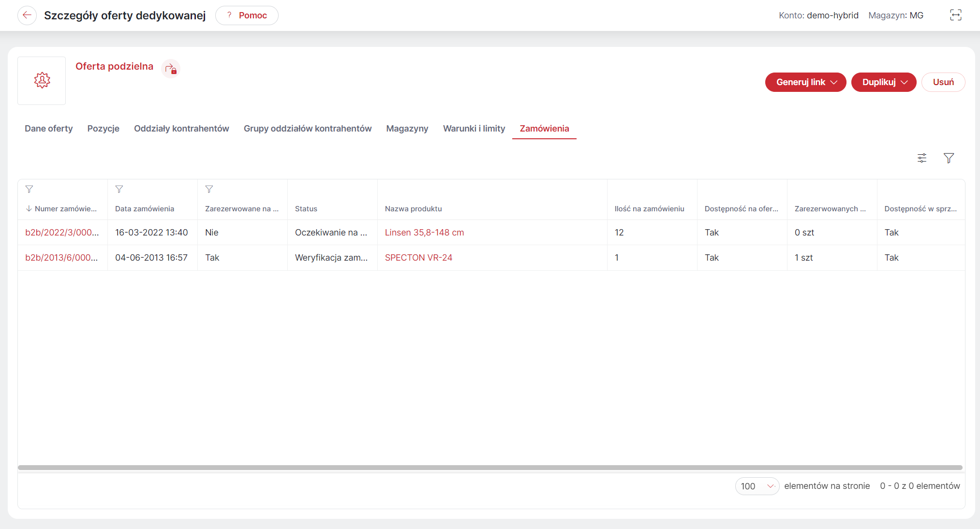
Task: Click status cell Oczekiwanie na ...
Action: [331, 233]
